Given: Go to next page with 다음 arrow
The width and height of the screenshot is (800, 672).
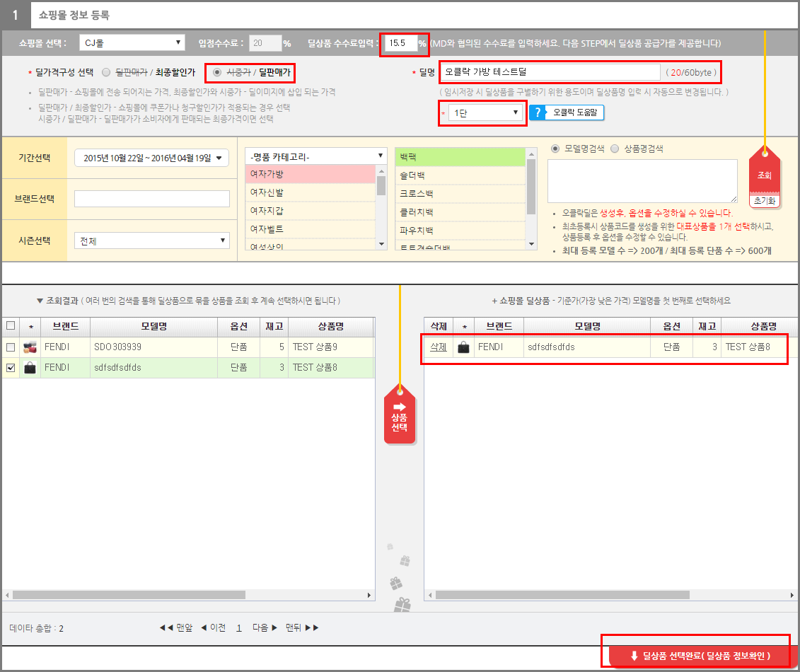Looking at the screenshot, I should tap(265, 627).
